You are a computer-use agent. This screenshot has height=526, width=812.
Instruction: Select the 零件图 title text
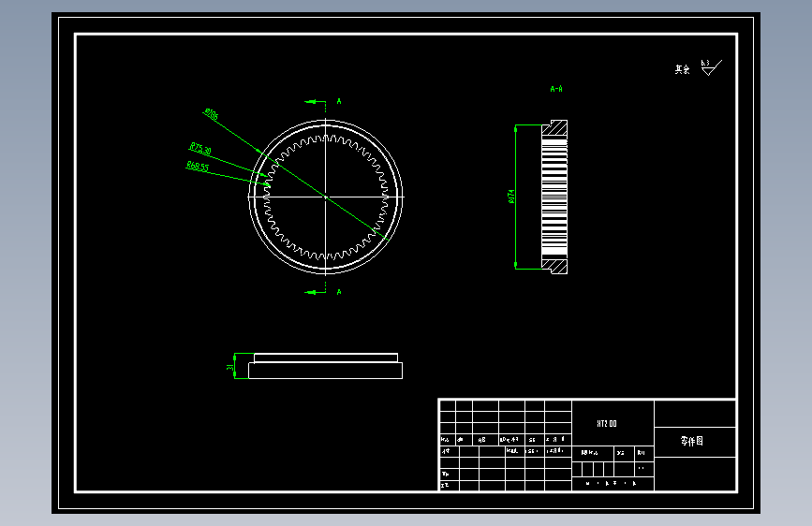[692, 441]
